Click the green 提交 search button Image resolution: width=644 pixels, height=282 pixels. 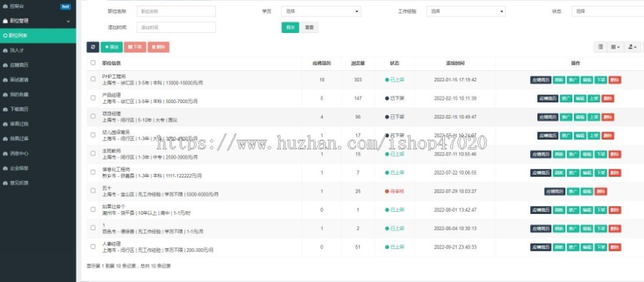click(x=291, y=27)
